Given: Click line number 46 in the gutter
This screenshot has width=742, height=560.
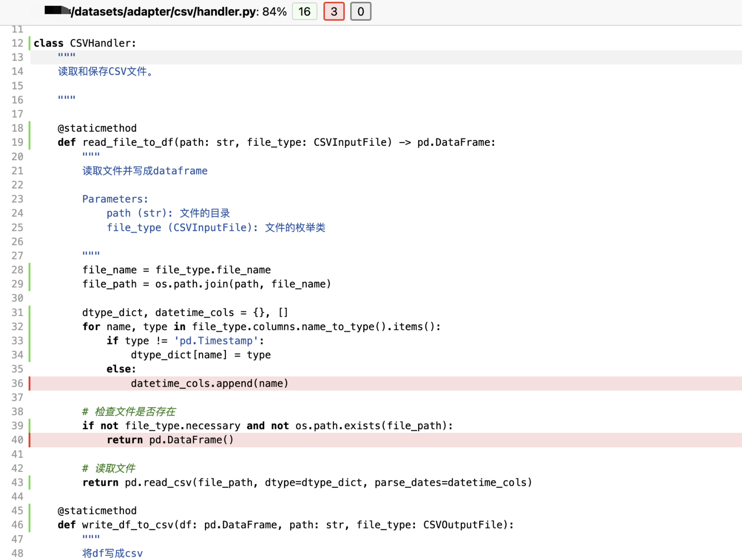Looking at the screenshot, I should point(17,525).
